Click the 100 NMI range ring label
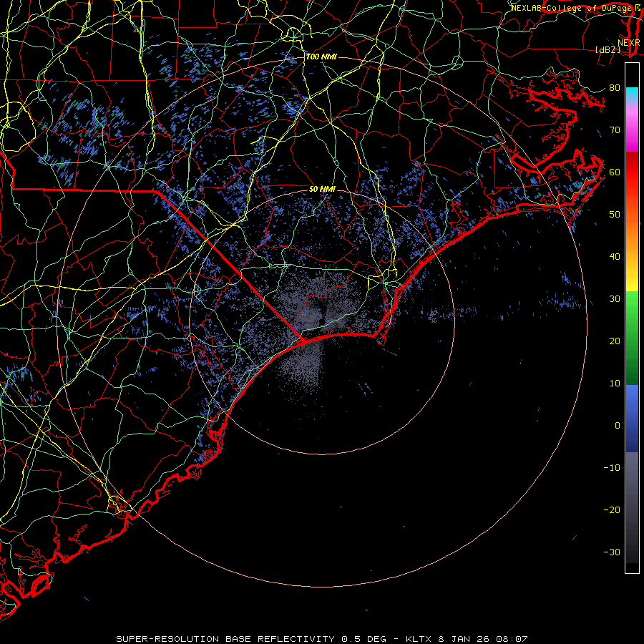Viewport: 644px width, 644px height. click(321, 57)
